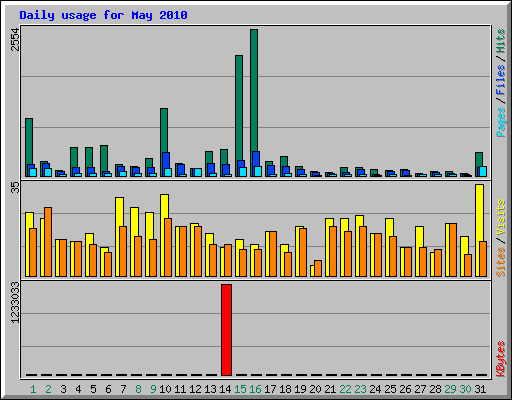The image size is (512, 400).
Task: Click the day "8" axis label
Action: coord(138,389)
